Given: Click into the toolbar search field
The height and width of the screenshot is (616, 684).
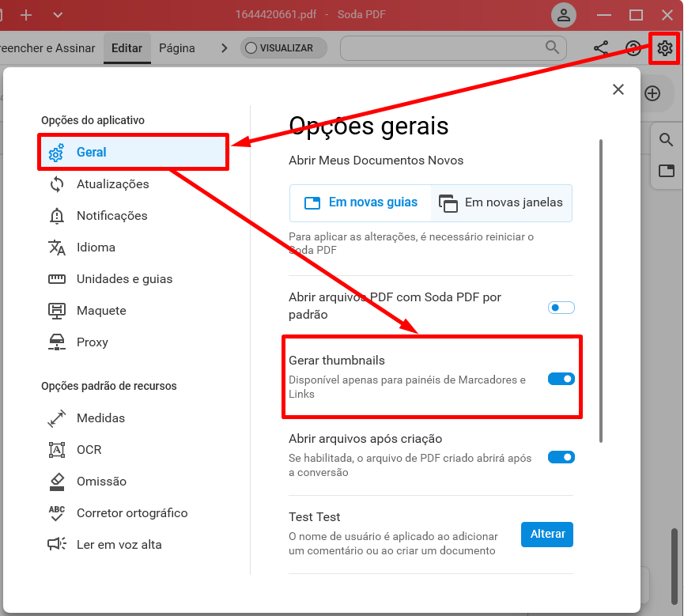Looking at the screenshot, I should tap(453, 48).
